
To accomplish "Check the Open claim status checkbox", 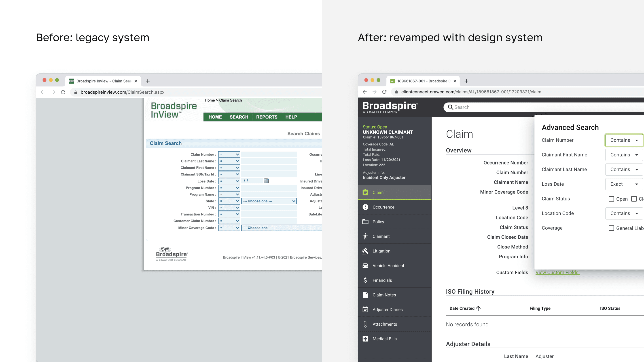I will click(611, 199).
